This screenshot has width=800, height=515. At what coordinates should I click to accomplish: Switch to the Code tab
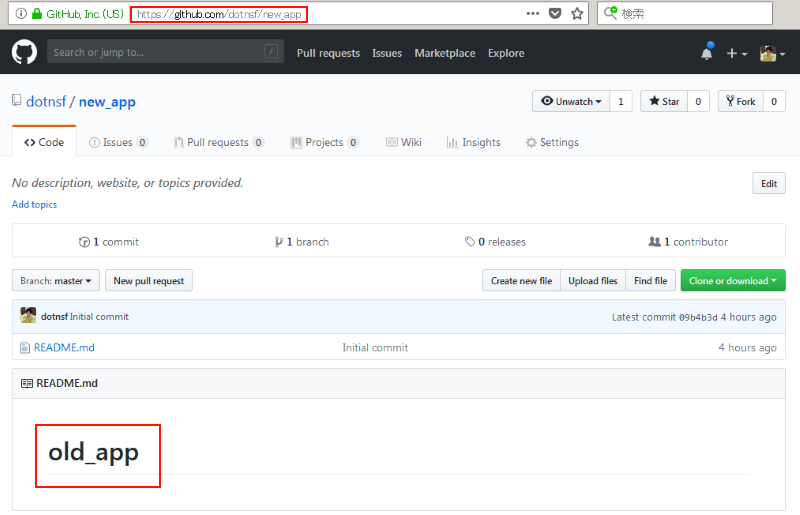click(x=44, y=142)
